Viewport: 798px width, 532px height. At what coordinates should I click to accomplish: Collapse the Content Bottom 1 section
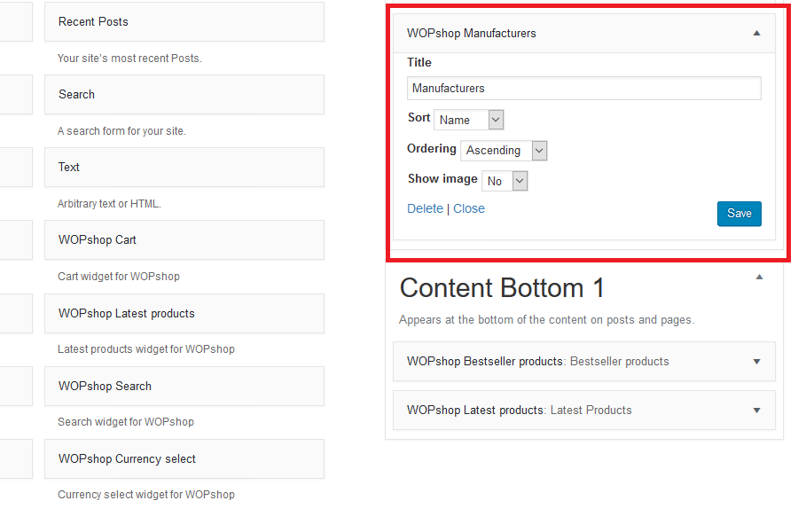pos(759,278)
